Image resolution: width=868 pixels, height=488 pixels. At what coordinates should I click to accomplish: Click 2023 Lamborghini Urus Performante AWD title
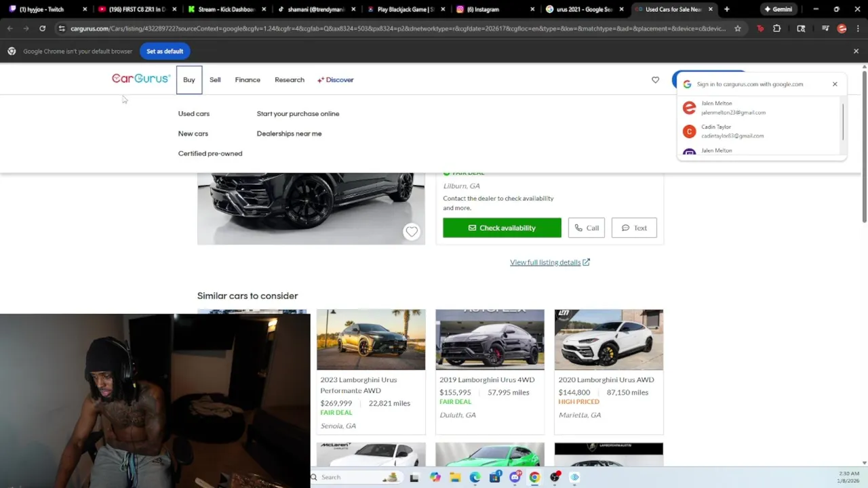coord(359,385)
